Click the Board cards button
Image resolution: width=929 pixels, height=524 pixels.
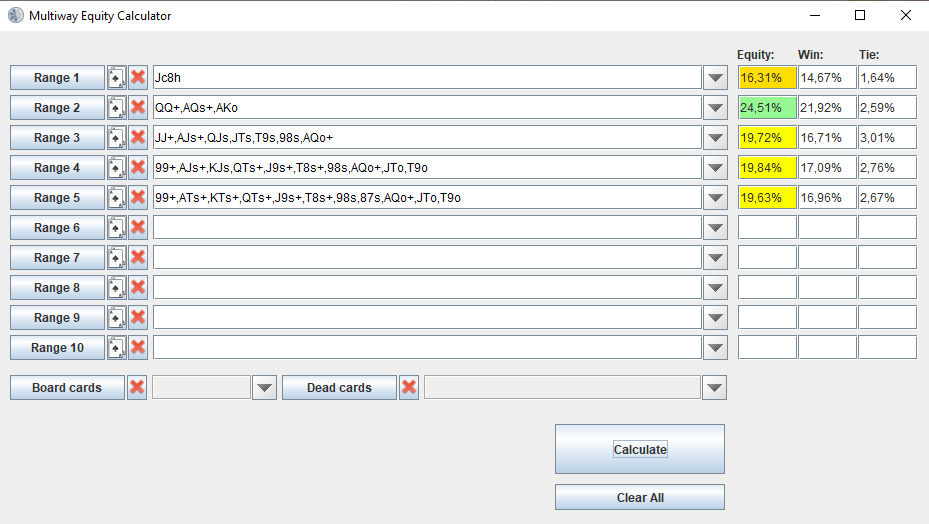pos(67,388)
